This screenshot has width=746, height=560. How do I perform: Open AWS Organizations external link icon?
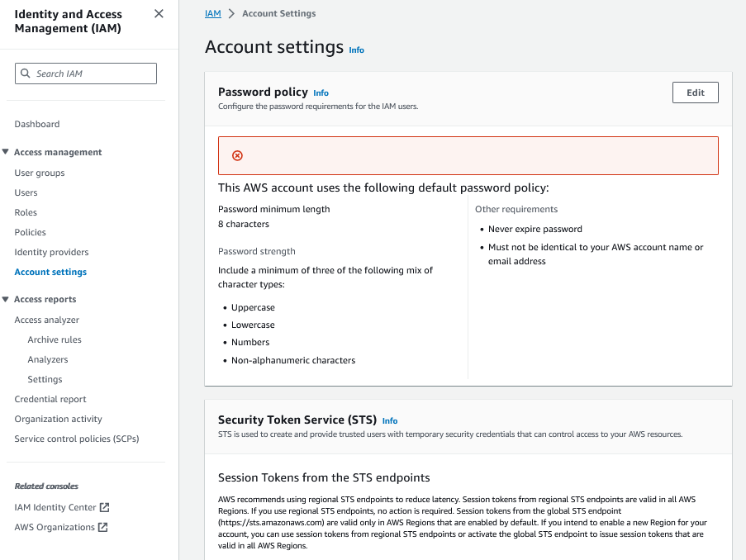click(x=103, y=527)
